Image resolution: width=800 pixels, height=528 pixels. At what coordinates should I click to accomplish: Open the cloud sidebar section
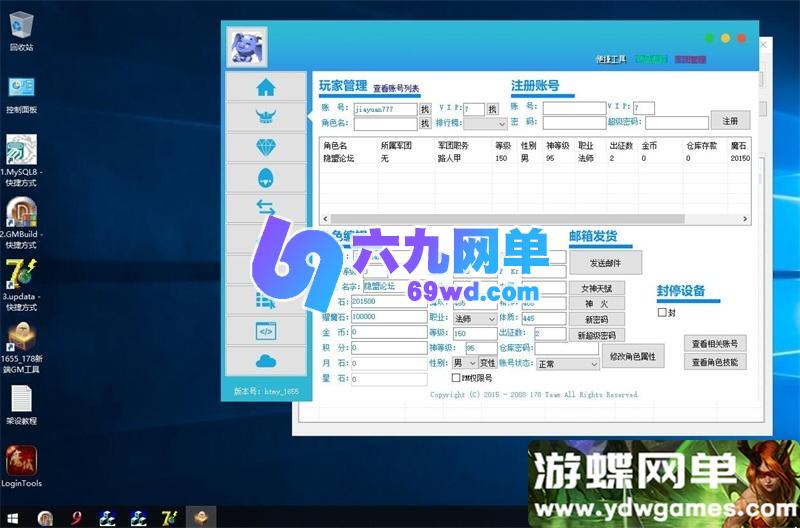pos(266,362)
